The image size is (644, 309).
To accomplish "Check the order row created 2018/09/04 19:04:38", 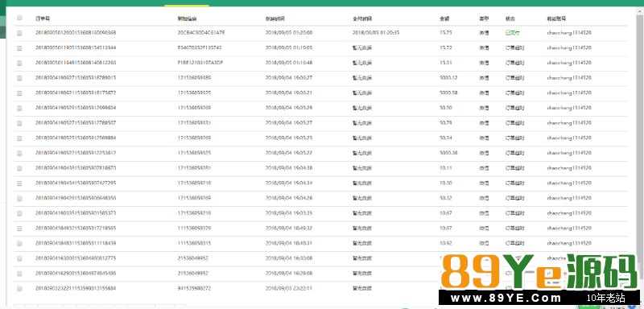I will point(19,168).
